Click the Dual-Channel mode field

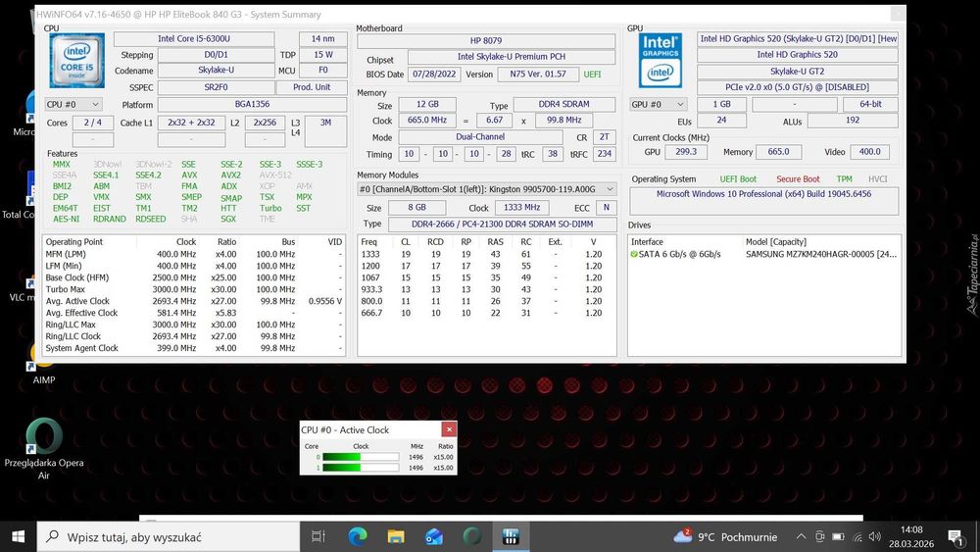point(480,137)
